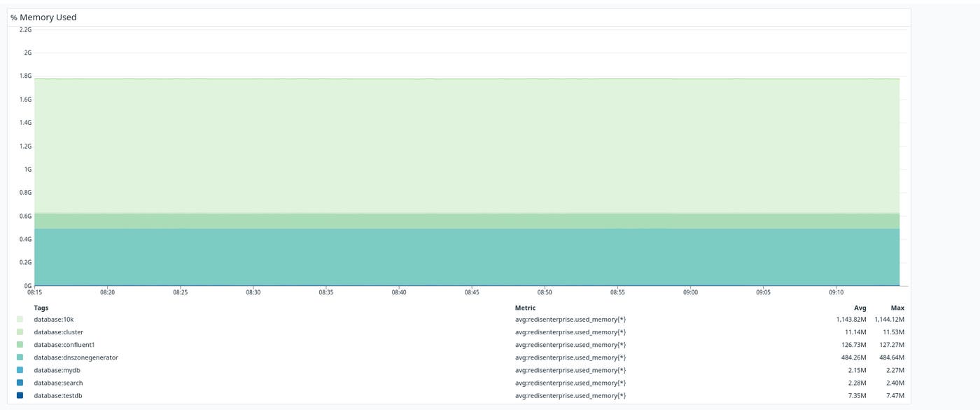This screenshot has height=410, width=980.
Task: Sort by the Avg column header
Action: [859, 308]
